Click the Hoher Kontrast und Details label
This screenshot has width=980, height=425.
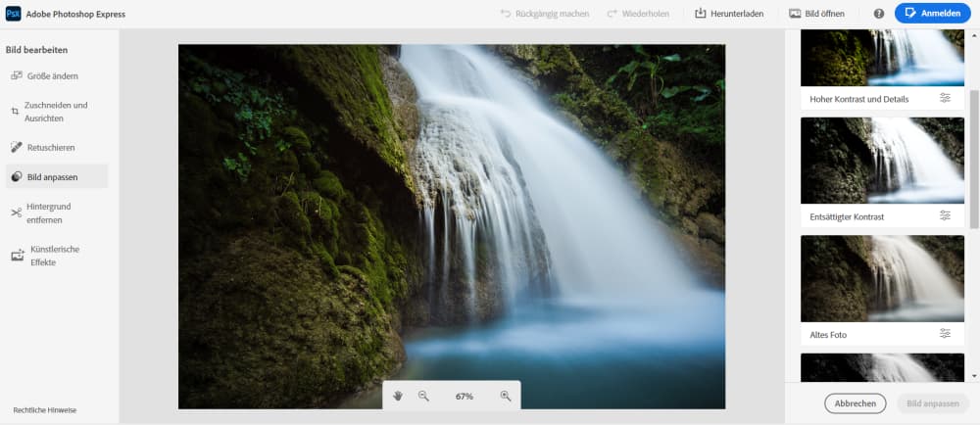[x=859, y=99]
